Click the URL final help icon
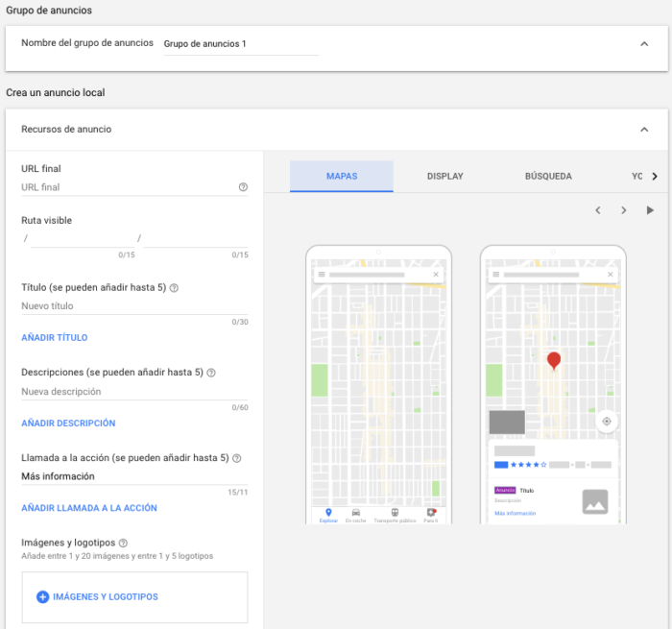672x629 pixels. (243, 187)
